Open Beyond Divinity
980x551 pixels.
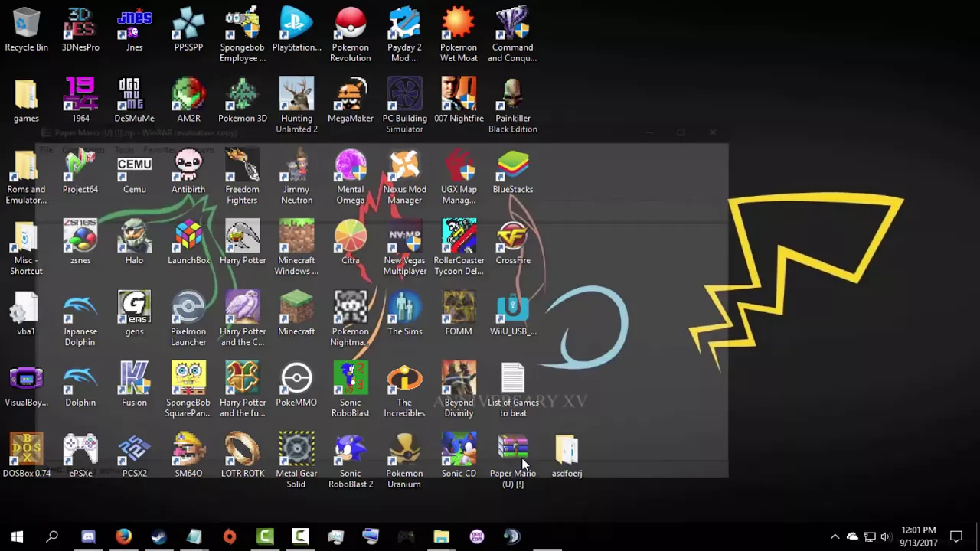point(459,391)
